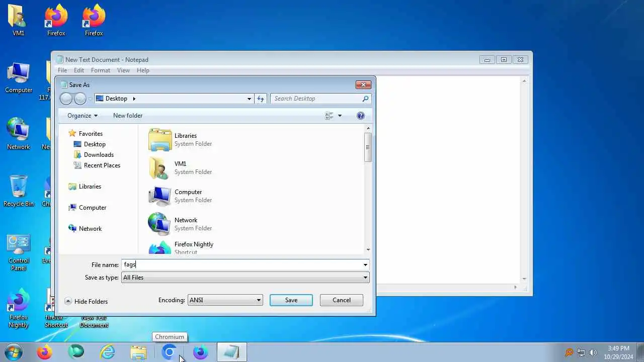Click the Forward arrow in the Save As dialog
The width and height of the screenshot is (644, 362).
click(x=80, y=99)
